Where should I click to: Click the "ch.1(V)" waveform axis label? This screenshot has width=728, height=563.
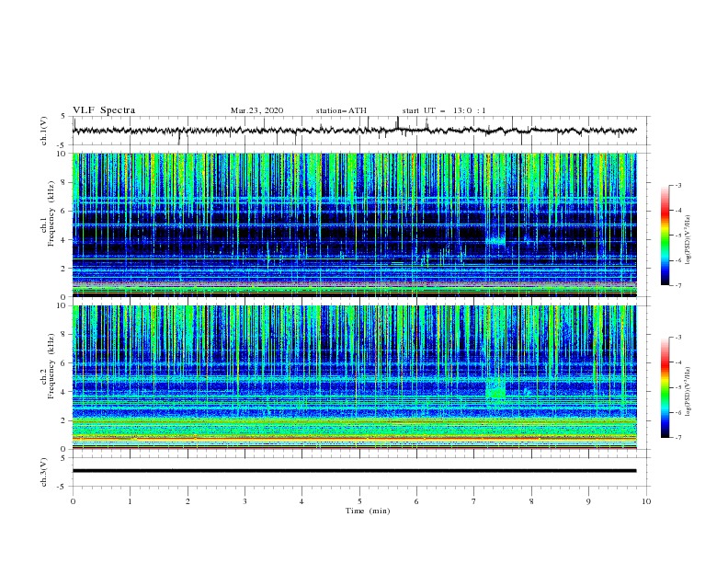[x=44, y=131]
